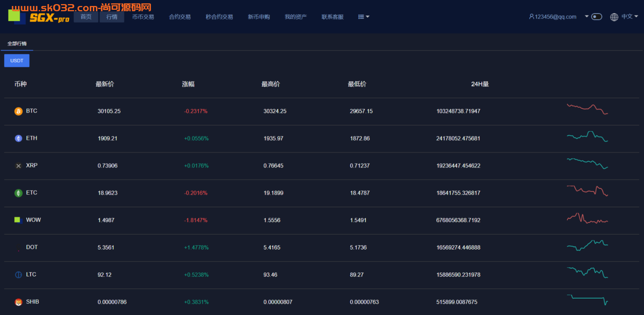Click DOT change +1.4778%
The height and width of the screenshot is (315, 644).
[196, 248]
